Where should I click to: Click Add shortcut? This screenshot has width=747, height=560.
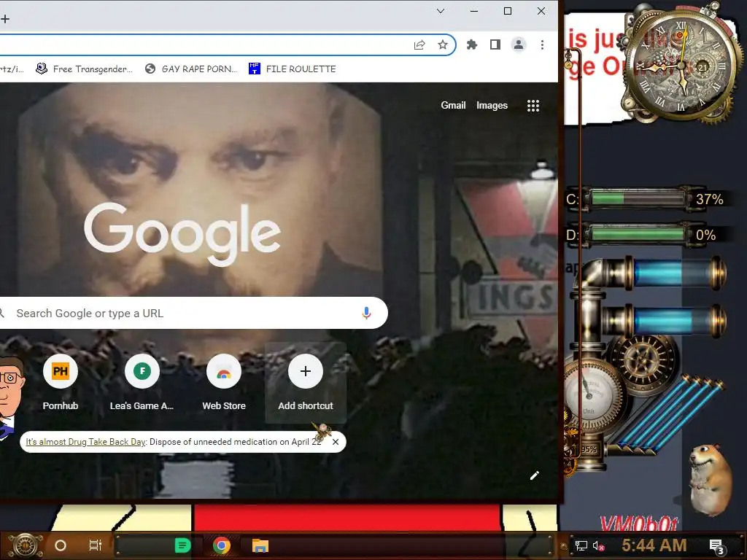(x=306, y=383)
